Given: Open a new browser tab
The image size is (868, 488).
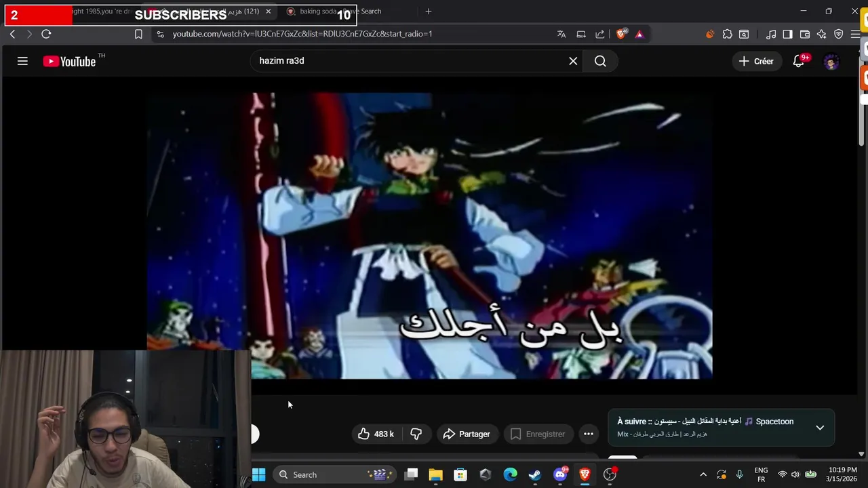Looking at the screenshot, I should click(428, 12).
